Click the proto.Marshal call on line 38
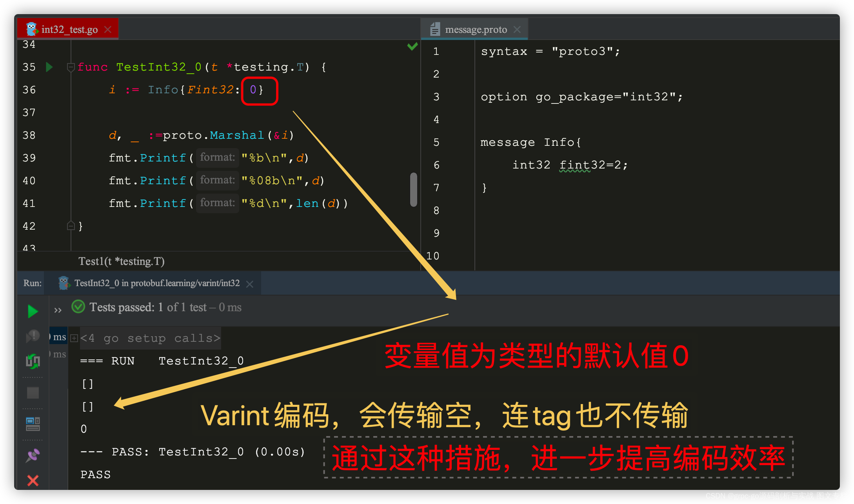This screenshot has width=854, height=504. pos(228,135)
